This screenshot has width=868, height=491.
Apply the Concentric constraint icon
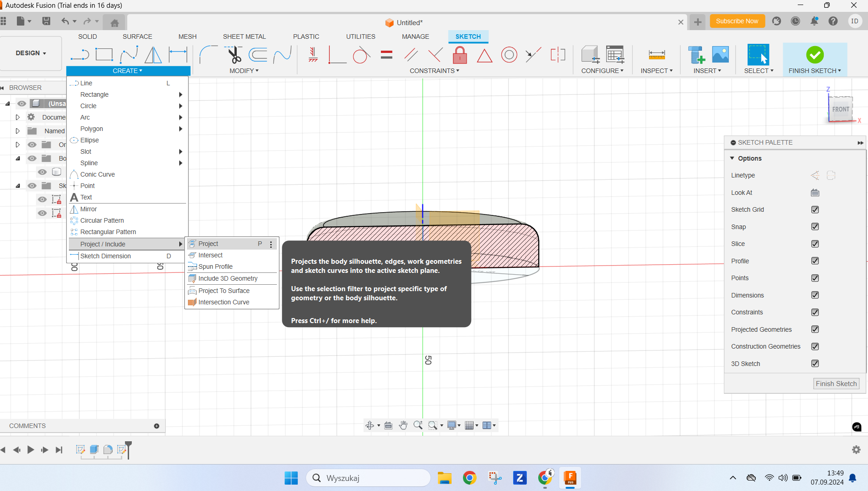point(509,55)
